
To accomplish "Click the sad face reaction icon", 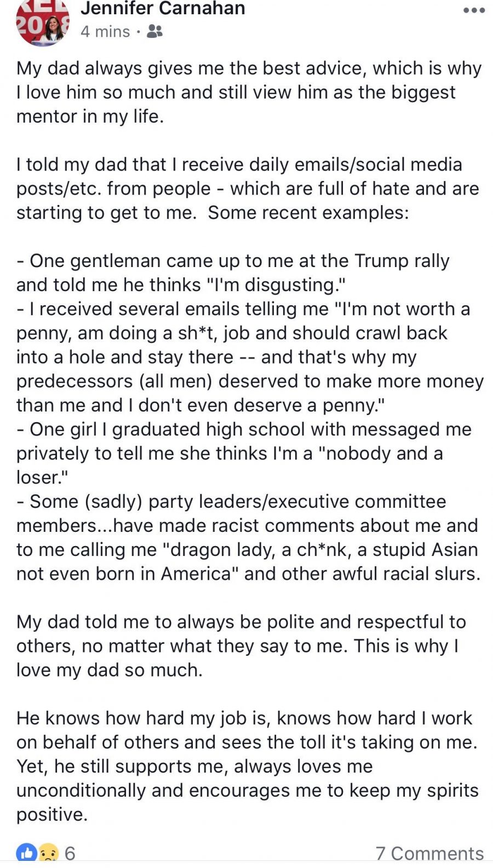I will (x=48, y=853).
